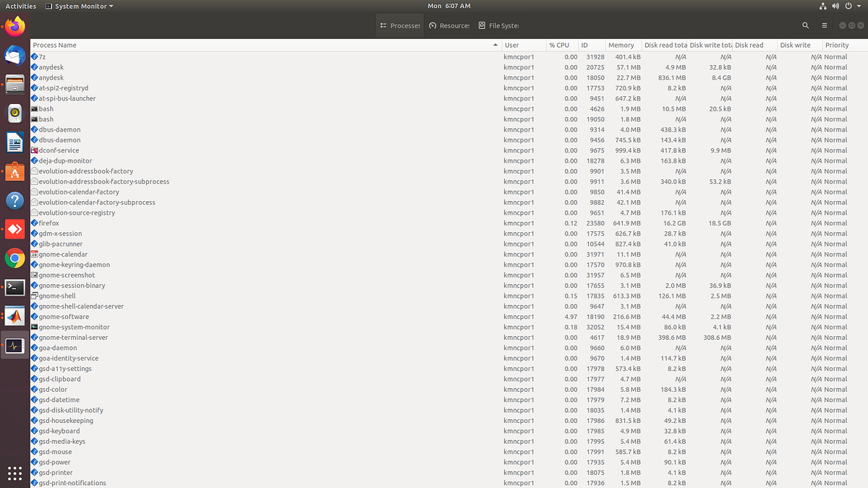Select the gnome-shell process row
The height and width of the screenshot is (488, 868).
(217, 296)
